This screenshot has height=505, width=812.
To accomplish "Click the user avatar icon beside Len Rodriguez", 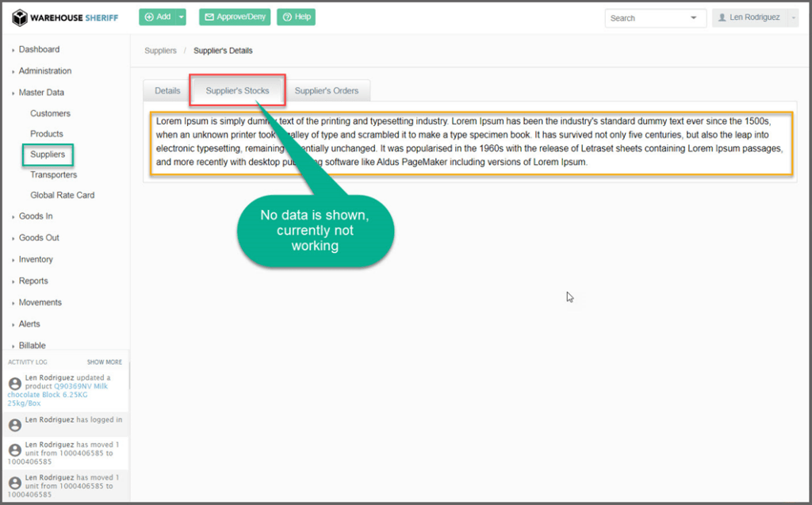I will pos(722,17).
